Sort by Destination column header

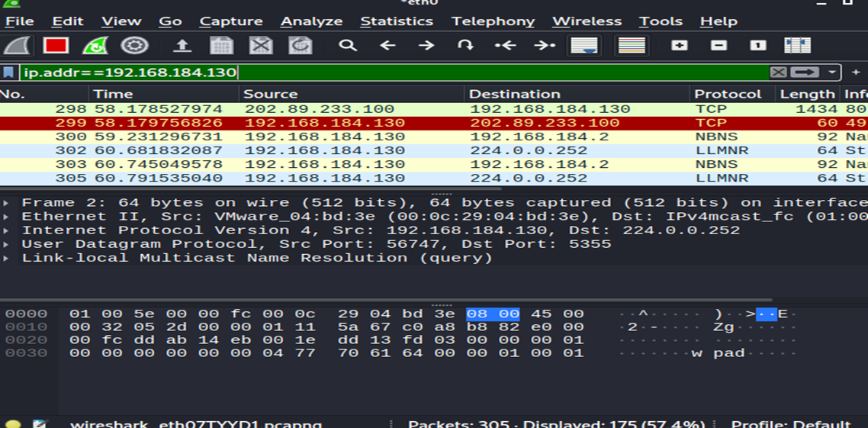577,94
